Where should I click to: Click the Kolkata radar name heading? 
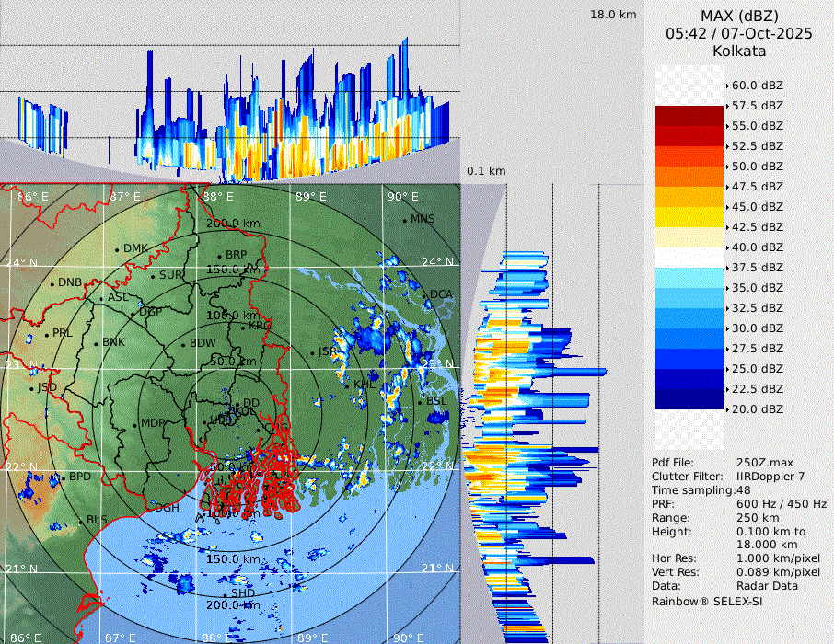pos(739,51)
